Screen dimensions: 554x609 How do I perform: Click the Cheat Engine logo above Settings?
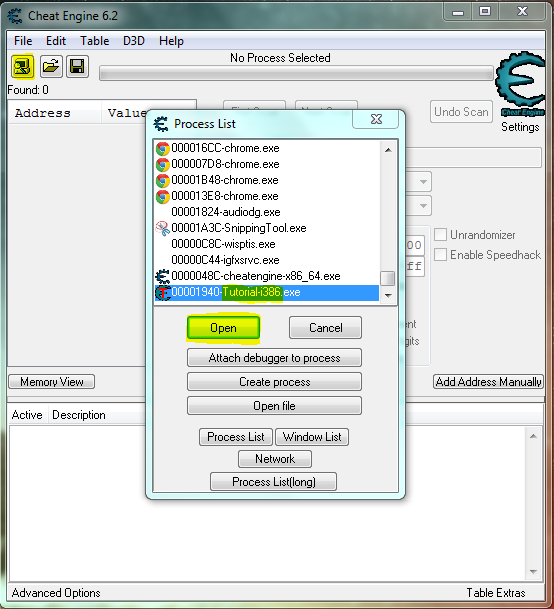pyautogui.click(x=521, y=84)
